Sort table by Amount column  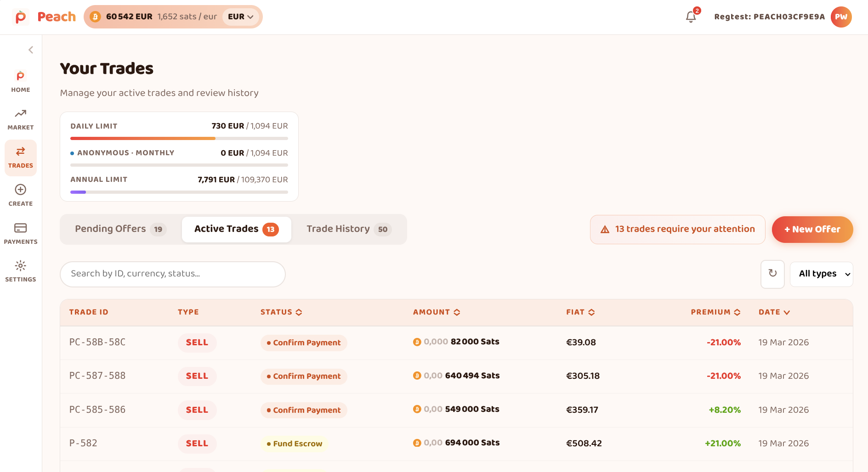click(437, 312)
